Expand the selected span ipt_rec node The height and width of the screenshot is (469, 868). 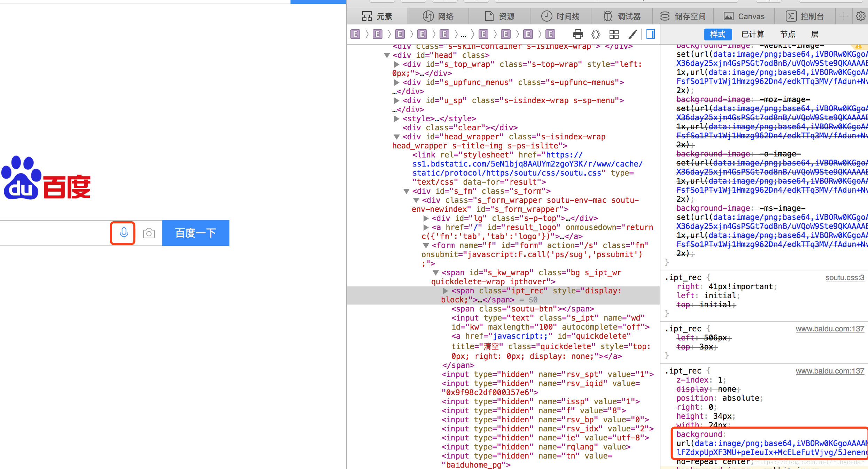(445, 291)
